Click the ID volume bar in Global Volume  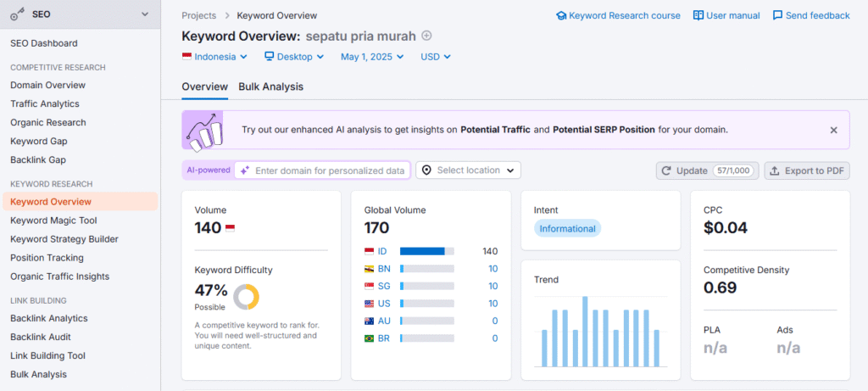point(427,251)
